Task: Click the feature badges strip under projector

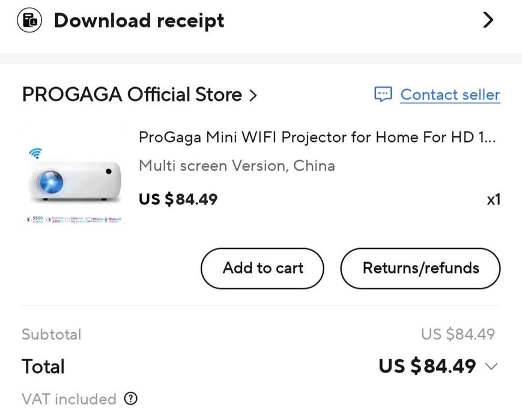Action: [74, 220]
